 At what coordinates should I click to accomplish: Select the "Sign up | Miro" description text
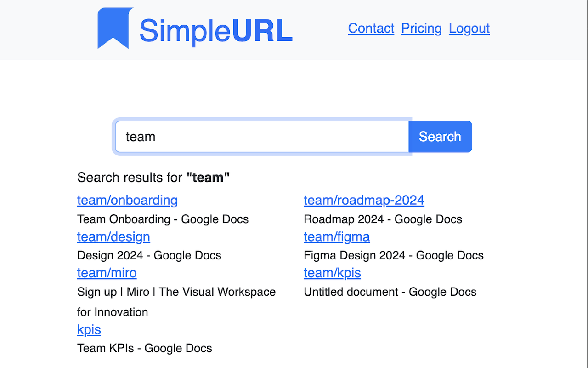tap(176, 302)
